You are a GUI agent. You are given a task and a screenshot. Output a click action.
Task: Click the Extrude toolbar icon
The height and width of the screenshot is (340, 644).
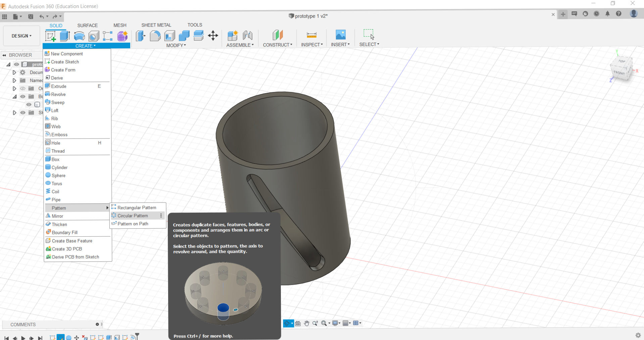point(65,36)
